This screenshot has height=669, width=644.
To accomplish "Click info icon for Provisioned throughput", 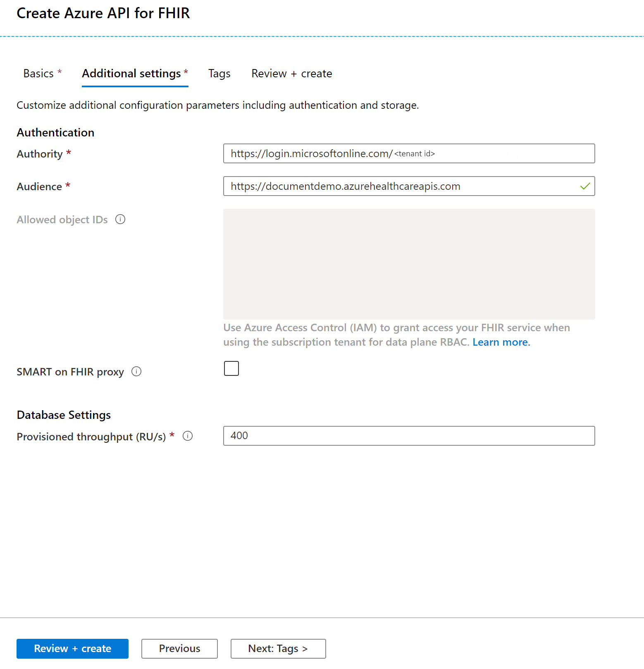I will pos(188,436).
